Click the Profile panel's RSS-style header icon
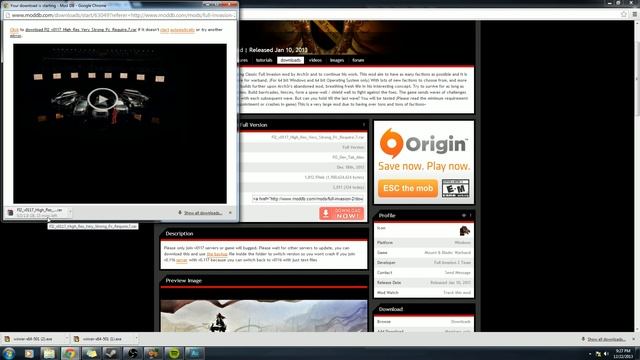640x360 pixels. point(464,215)
